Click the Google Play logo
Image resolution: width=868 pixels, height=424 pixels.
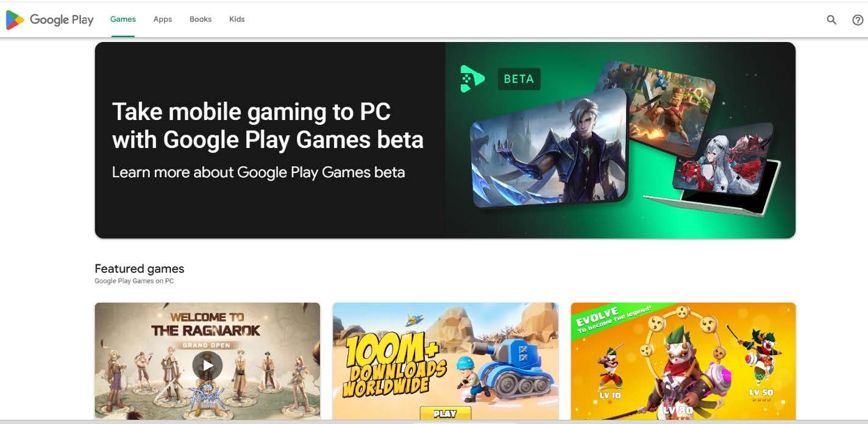pyautogui.click(x=49, y=19)
